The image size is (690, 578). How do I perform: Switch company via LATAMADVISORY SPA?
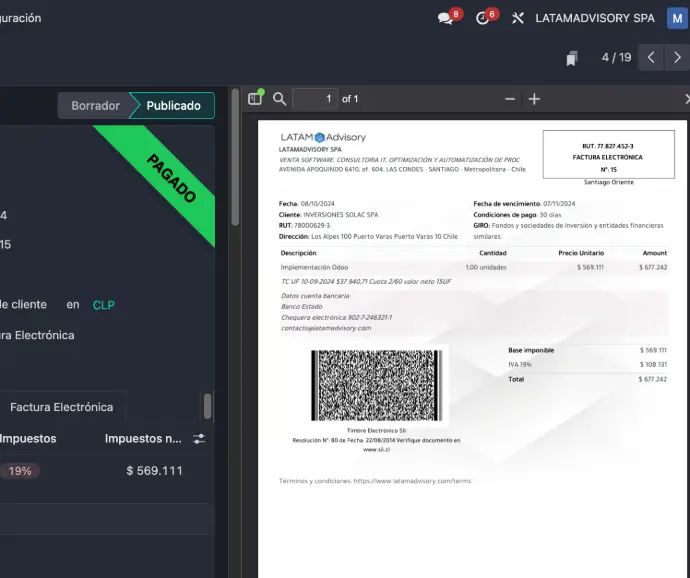pyautogui.click(x=595, y=18)
